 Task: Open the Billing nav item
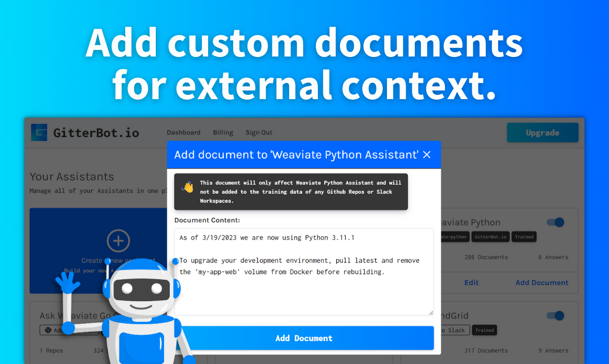[x=223, y=132]
